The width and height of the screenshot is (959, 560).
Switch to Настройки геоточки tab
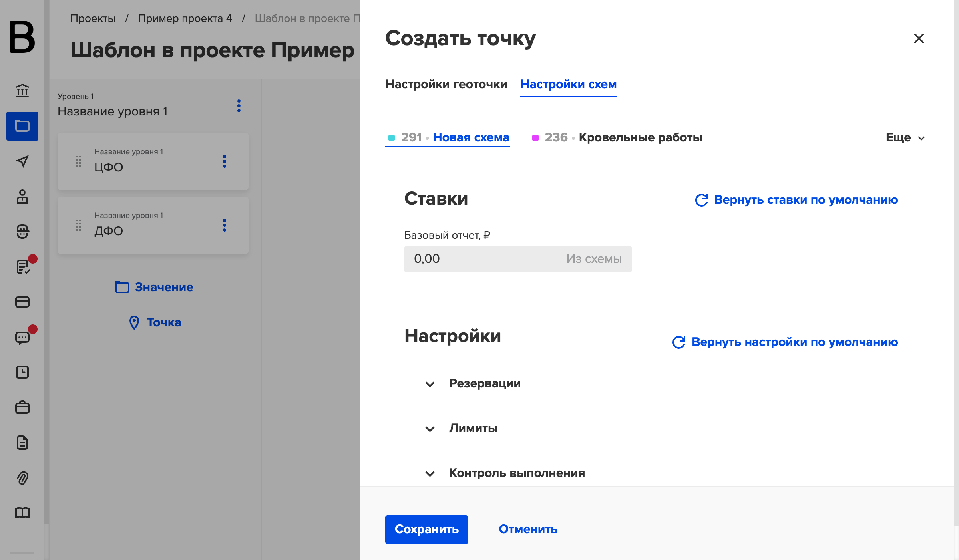click(x=446, y=84)
